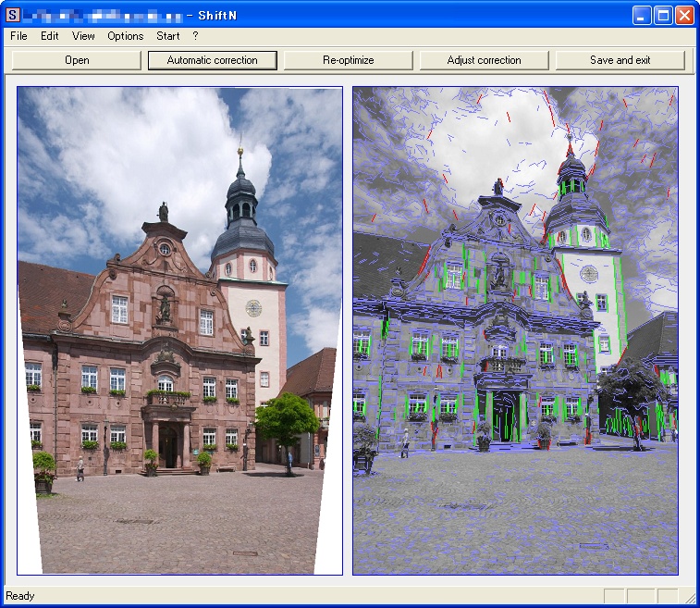700x608 pixels.
Task: Click the ShiftN app icon in title bar
Action: (x=13, y=15)
